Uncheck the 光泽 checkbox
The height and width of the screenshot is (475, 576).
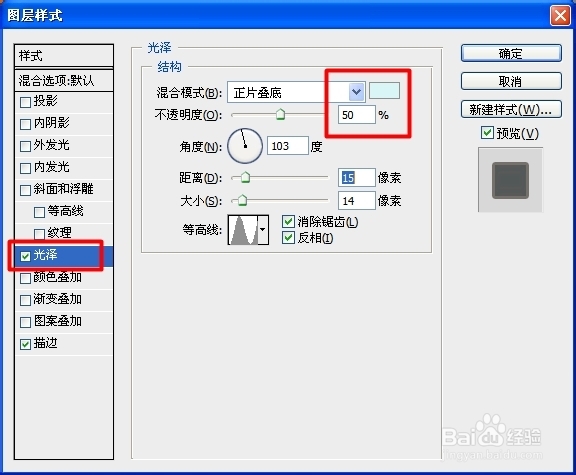[x=25, y=256]
